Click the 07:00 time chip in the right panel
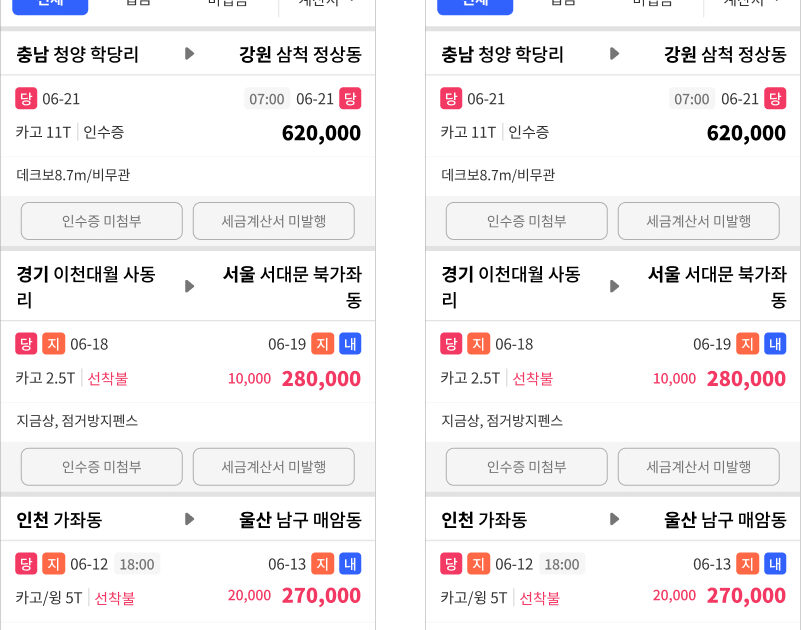801x630 pixels. pyautogui.click(x=691, y=99)
